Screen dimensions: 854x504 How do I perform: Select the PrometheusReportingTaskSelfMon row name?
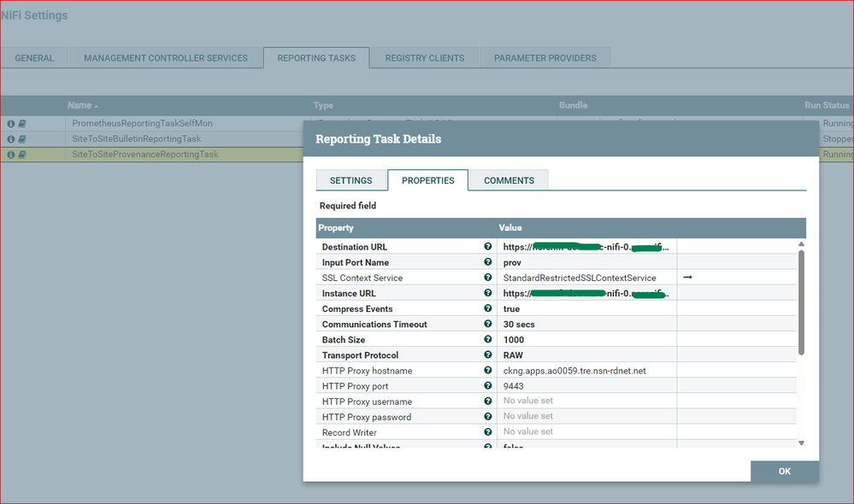pos(142,123)
